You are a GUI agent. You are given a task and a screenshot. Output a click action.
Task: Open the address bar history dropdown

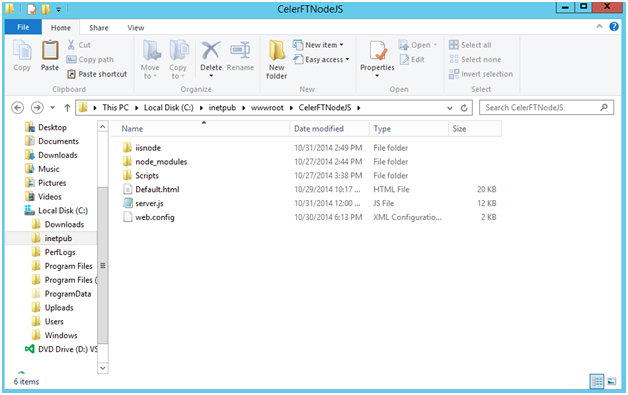[x=450, y=108]
